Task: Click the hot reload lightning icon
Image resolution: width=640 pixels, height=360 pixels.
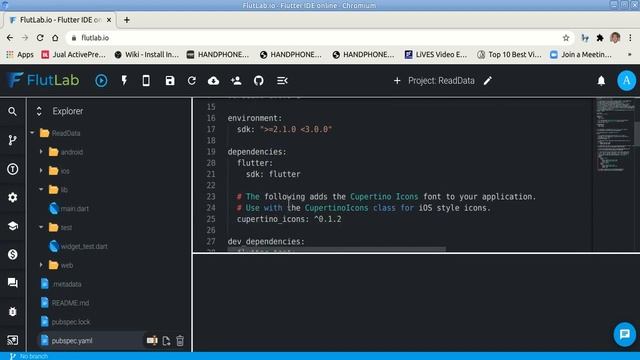Action: (x=124, y=80)
